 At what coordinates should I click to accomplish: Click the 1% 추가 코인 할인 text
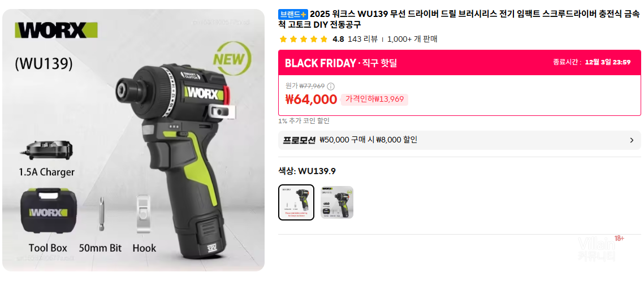coord(304,121)
